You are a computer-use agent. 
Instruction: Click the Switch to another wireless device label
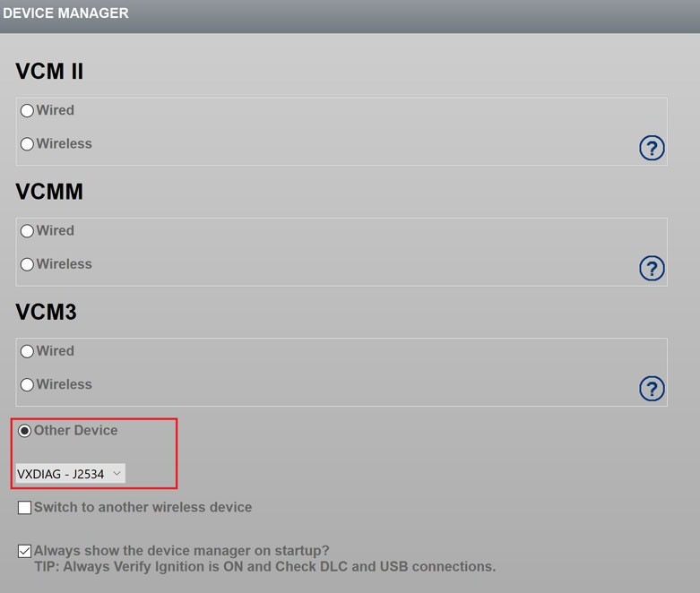tap(143, 507)
